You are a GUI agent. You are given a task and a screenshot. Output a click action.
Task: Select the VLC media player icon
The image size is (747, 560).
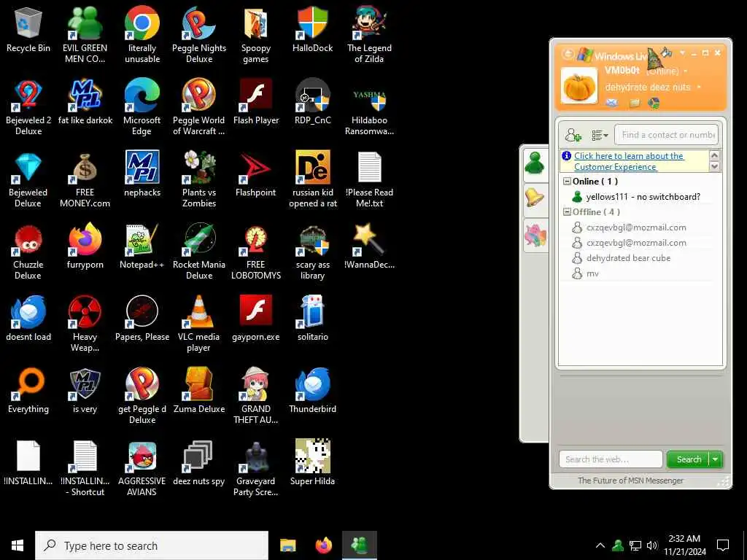(199, 324)
